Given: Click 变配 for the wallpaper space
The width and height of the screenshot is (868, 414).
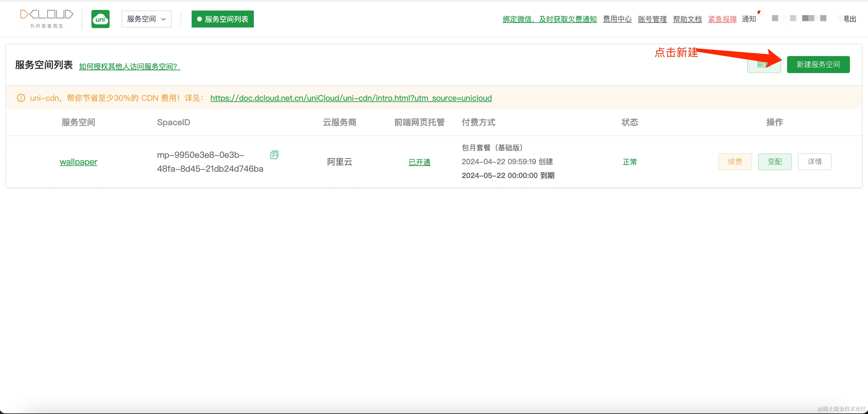Looking at the screenshot, I should click(x=775, y=162).
